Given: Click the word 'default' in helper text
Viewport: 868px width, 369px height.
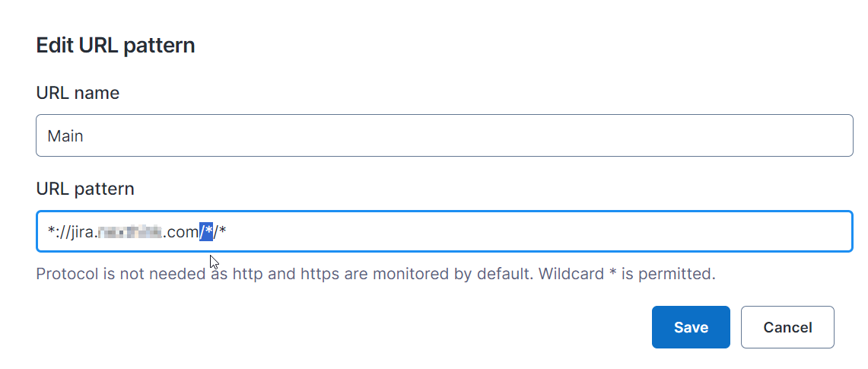Looking at the screenshot, I should (x=504, y=273).
